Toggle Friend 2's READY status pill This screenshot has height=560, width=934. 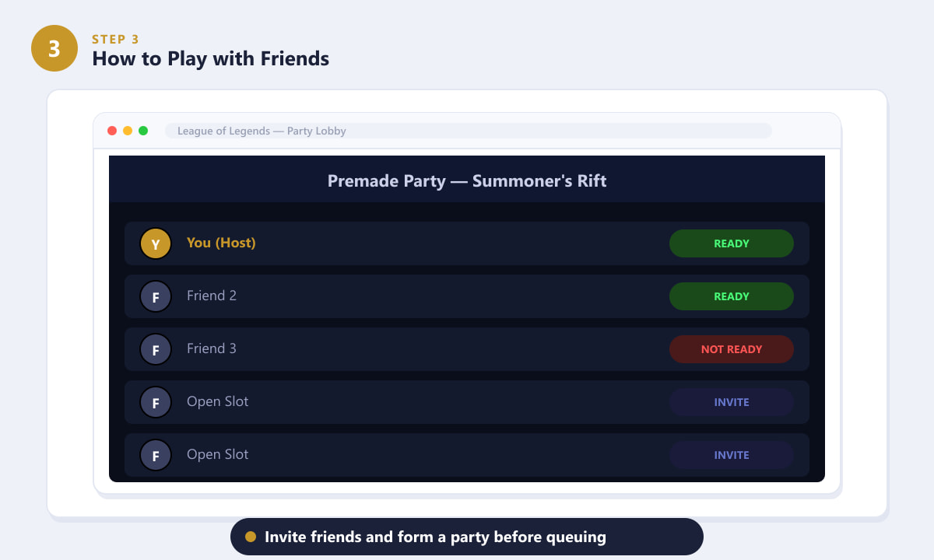(x=732, y=296)
